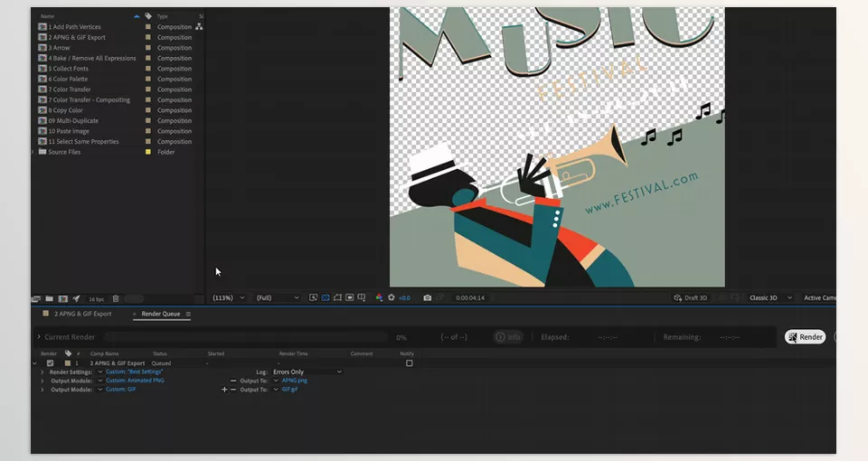Sort project items by Name column header

click(47, 16)
